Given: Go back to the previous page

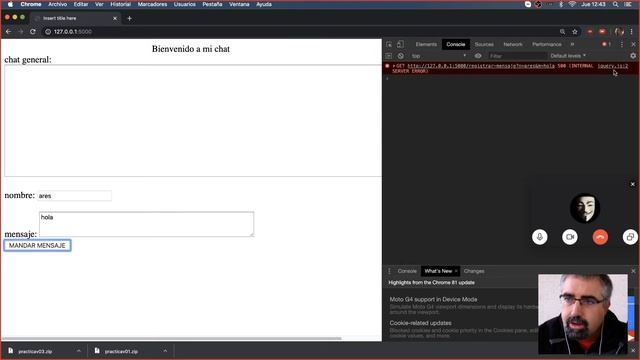Looking at the screenshot, I should click(9, 31).
